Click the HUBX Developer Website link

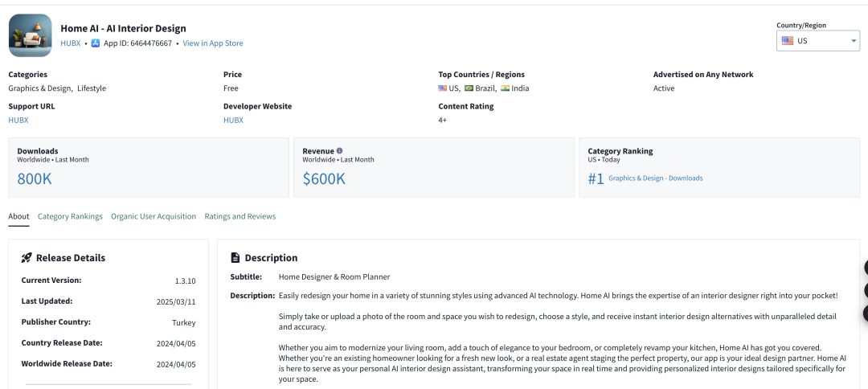(x=233, y=120)
